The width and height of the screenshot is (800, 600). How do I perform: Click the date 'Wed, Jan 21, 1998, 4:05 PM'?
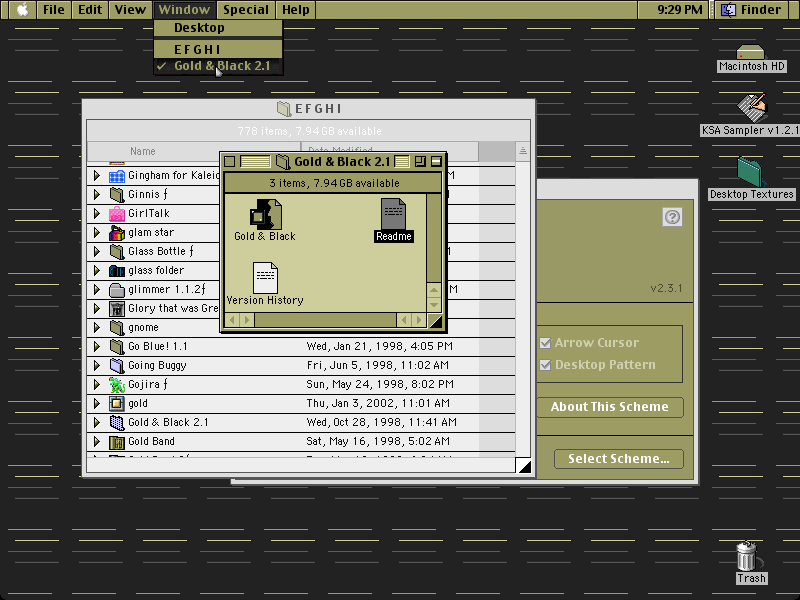380,346
